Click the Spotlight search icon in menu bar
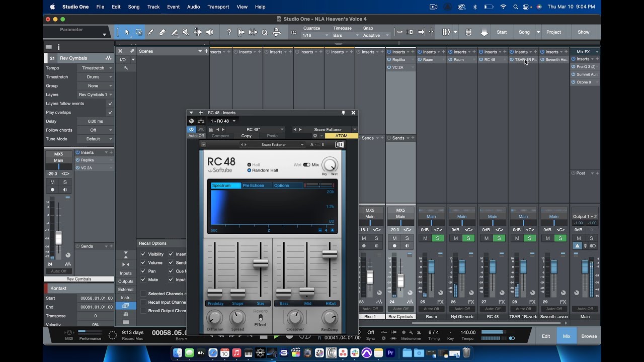644x362 pixels. [516, 7]
